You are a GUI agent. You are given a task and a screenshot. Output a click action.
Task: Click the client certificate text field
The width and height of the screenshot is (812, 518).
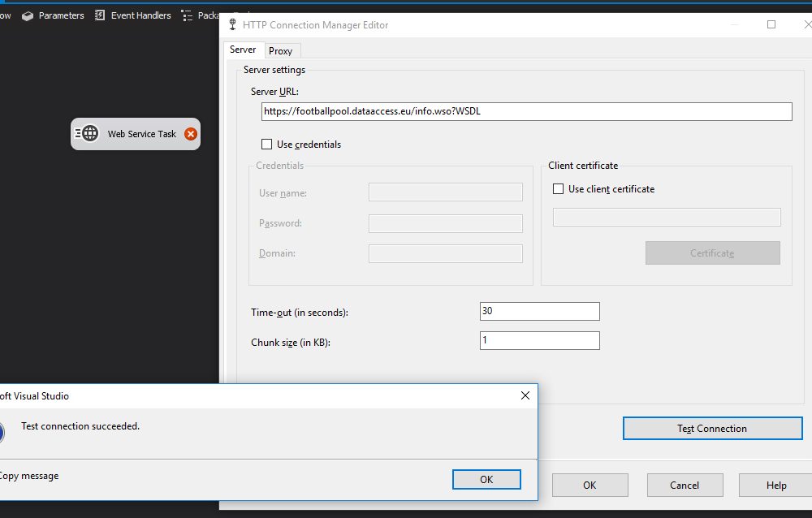(x=667, y=217)
